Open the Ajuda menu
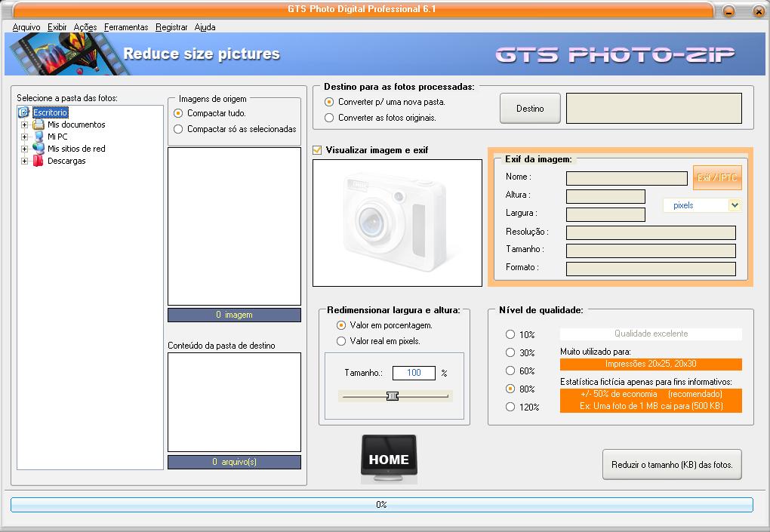 (205, 27)
